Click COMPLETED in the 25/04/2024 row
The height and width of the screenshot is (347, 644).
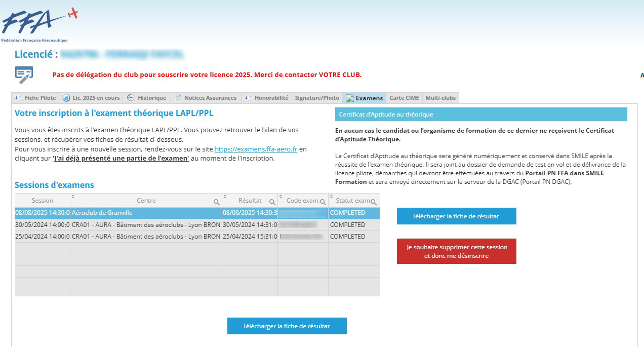coord(354,237)
